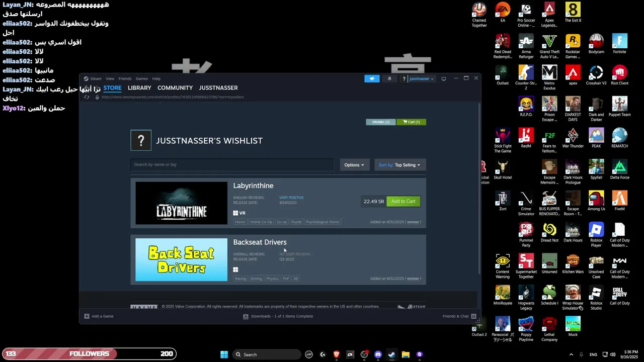644x362 pixels.
Task: Open Poppy Playtime desktop icon
Action: [526, 330]
